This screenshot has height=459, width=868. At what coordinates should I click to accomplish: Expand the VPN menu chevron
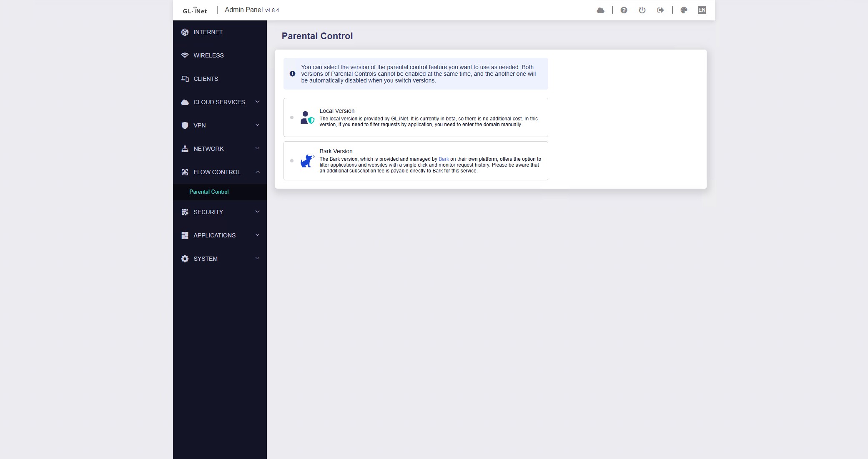click(257, 125)
